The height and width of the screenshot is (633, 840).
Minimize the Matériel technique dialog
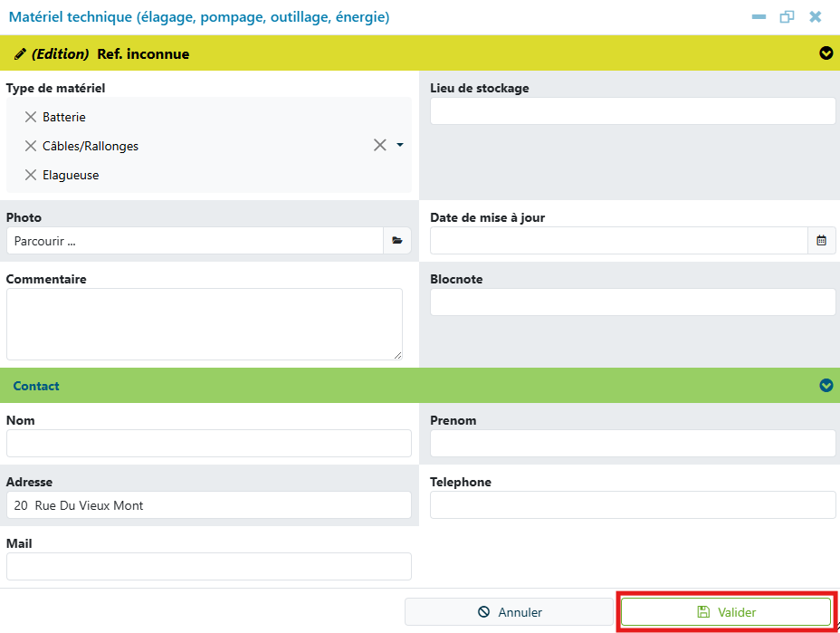(759, 17)
